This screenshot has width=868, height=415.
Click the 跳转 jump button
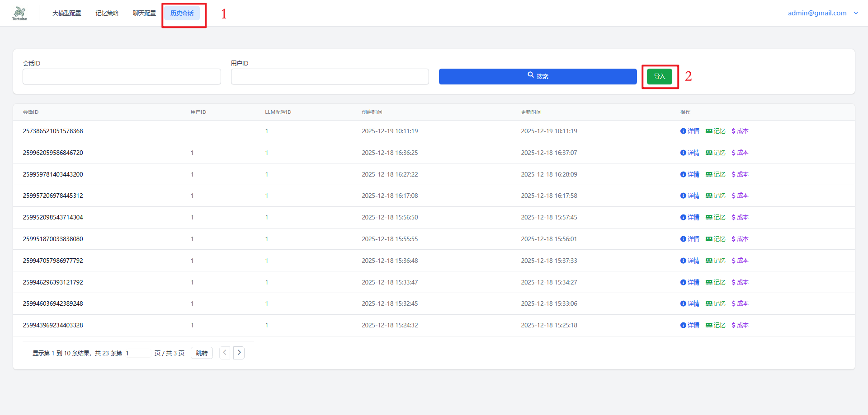202,353
